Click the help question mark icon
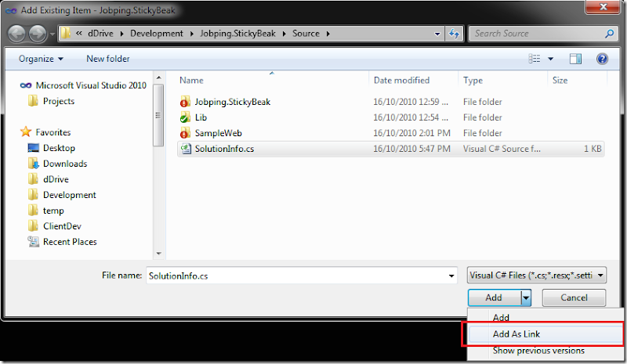The height and width of the screenshot is (364, 627). pyautogui.click(x=602, y=59)
